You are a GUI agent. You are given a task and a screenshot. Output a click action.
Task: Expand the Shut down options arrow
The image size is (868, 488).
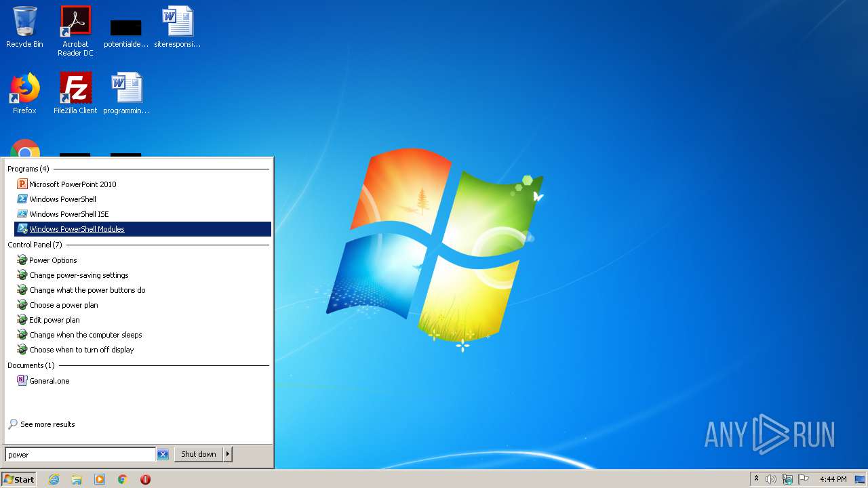click(228, 454)
